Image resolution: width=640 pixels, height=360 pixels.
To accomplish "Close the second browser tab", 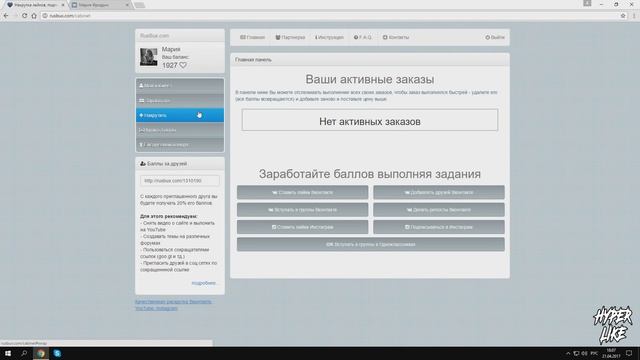I will (127, 5).
